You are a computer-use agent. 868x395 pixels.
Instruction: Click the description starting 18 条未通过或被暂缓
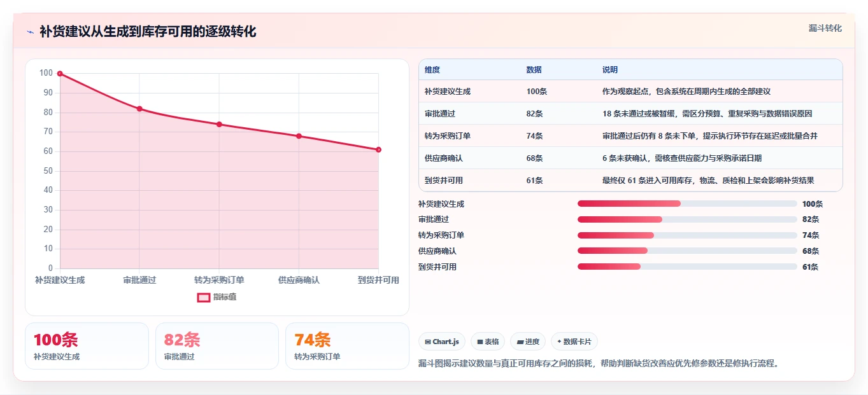707,114
